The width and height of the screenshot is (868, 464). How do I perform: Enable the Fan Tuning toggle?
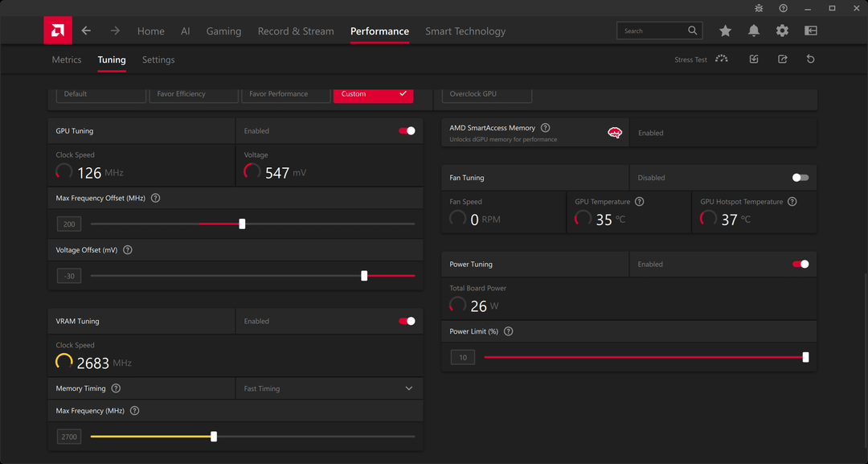coord(800,178)
